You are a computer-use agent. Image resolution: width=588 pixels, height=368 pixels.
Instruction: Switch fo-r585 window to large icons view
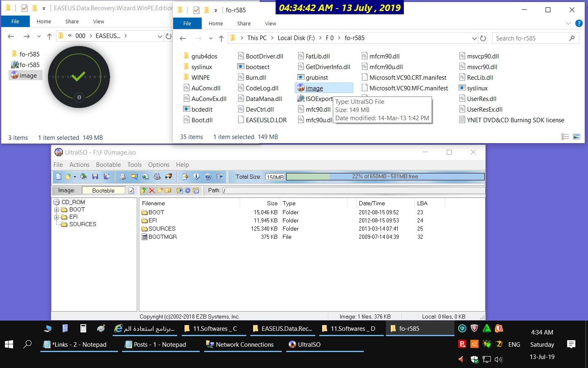[x=577, y=137]
